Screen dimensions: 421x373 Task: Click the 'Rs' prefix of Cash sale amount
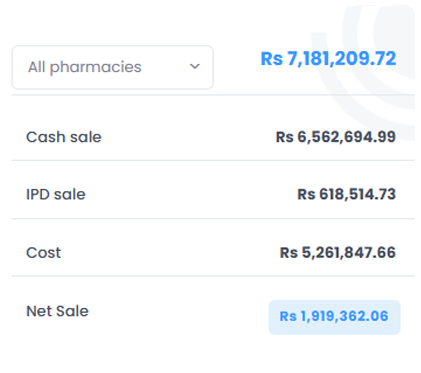(284, 137)
